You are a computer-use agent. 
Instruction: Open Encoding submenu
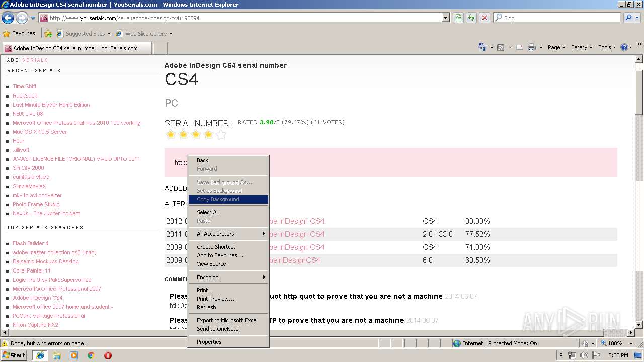pyautogui.click(x=228, y=277)
